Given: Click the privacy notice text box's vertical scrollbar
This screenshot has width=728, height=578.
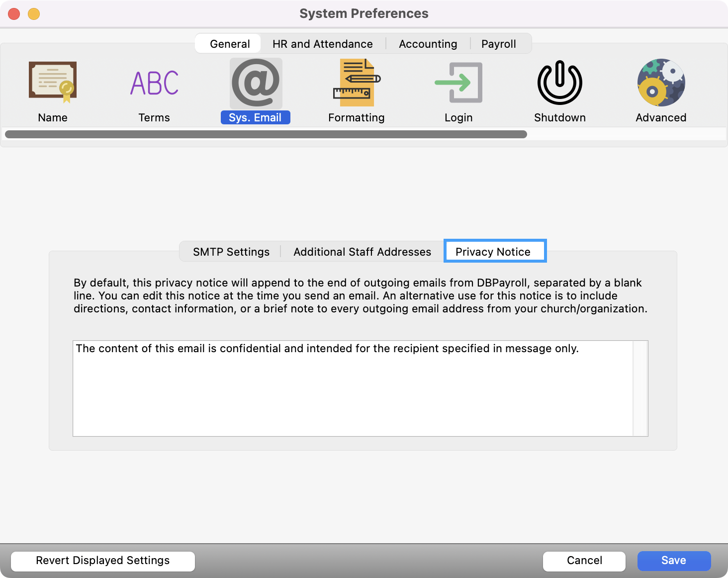Looking at the screenshot, I should [640, 388].
